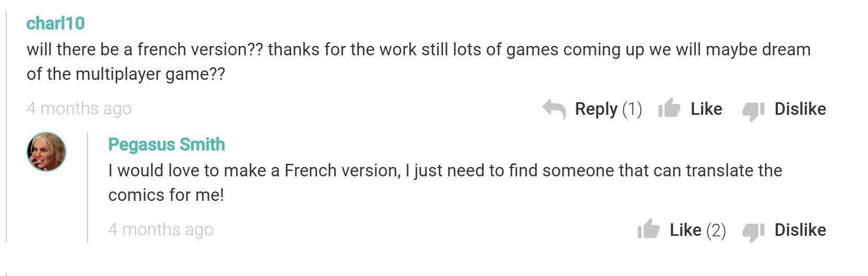The image size is (868, 276).
Task: Click the reply arrow icon on charl10's comment
Action: coord(554,109)
